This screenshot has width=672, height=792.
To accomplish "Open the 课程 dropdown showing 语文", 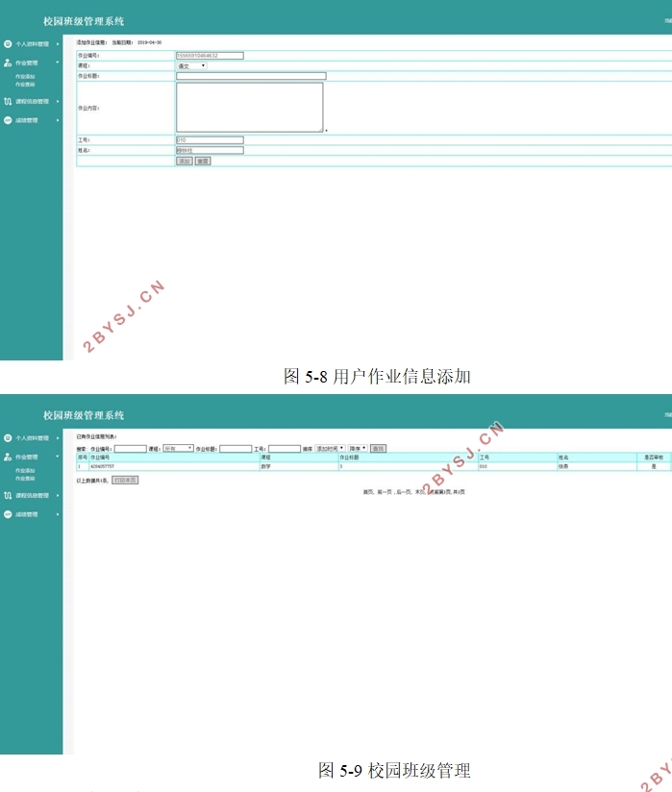I will 191,65.
